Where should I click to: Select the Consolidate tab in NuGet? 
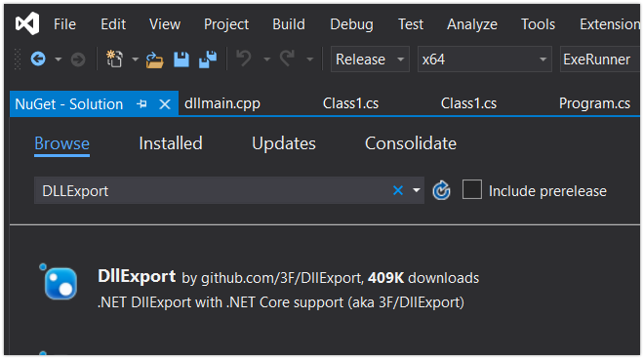[x=411, y=143]
